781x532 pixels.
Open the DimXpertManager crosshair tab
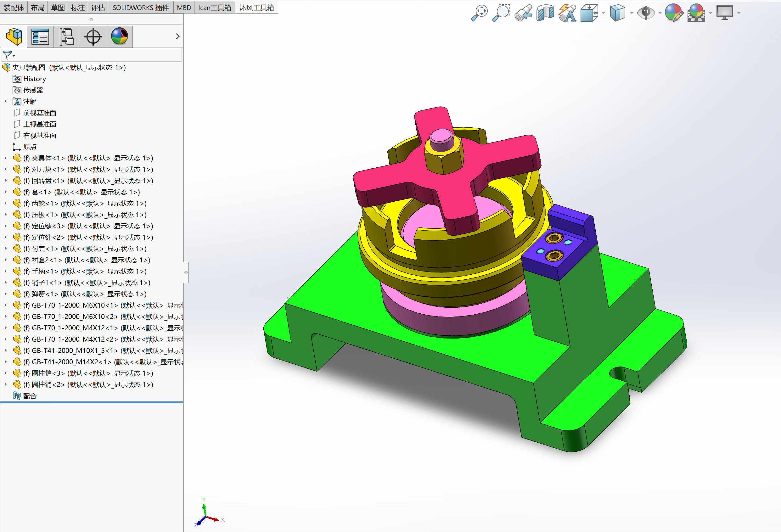93,36
